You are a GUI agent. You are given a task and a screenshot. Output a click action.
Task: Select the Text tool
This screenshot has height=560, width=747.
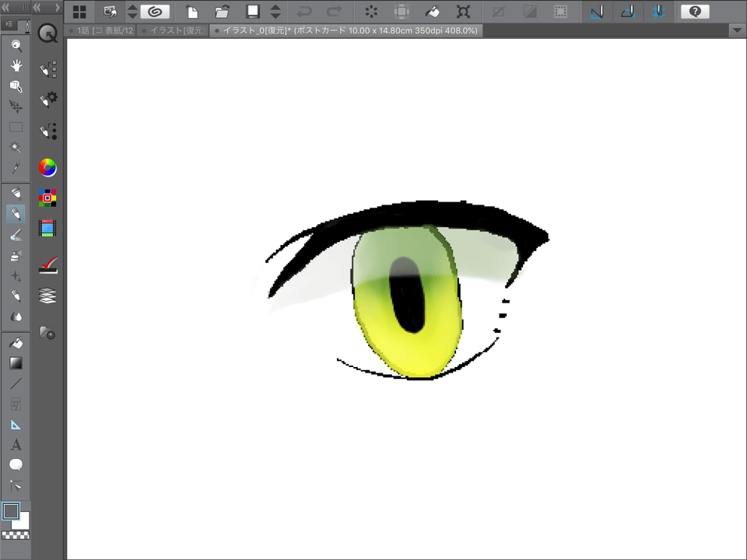(x=16, y=444)
